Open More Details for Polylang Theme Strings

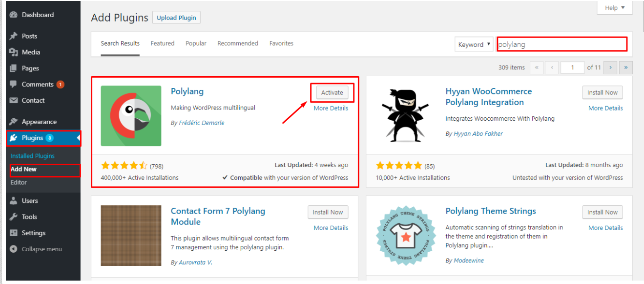tap(605, 228)
